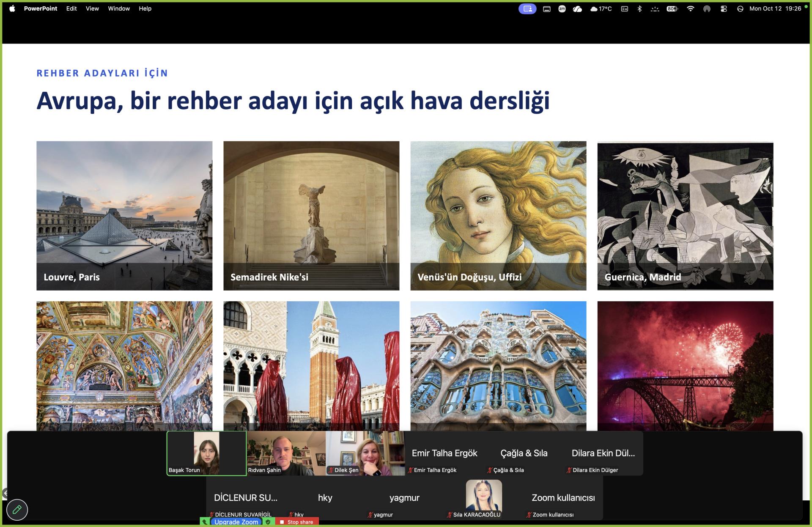
Task: Click the Louvre, Paris slide image
Action: [x=124, y=216]
